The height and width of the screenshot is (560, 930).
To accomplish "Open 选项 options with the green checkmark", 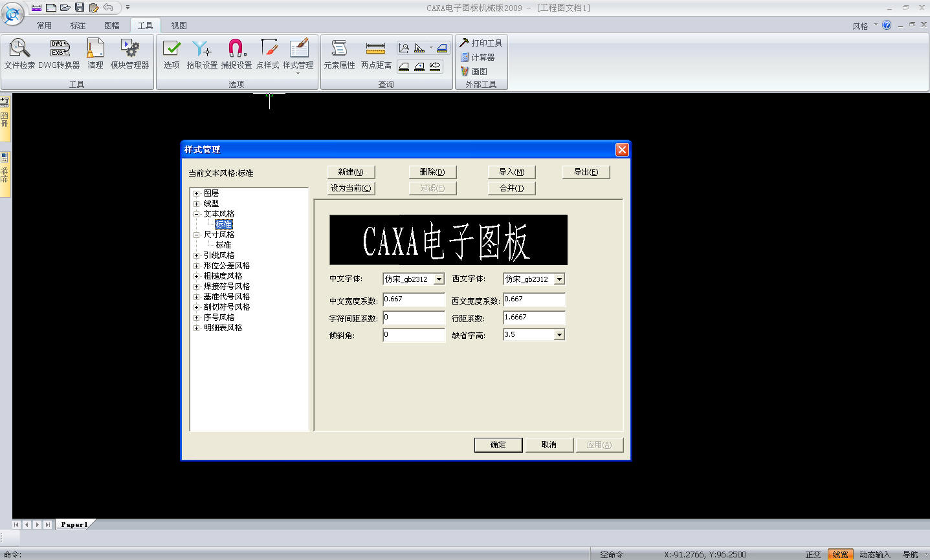I will (x=172, y=54).
